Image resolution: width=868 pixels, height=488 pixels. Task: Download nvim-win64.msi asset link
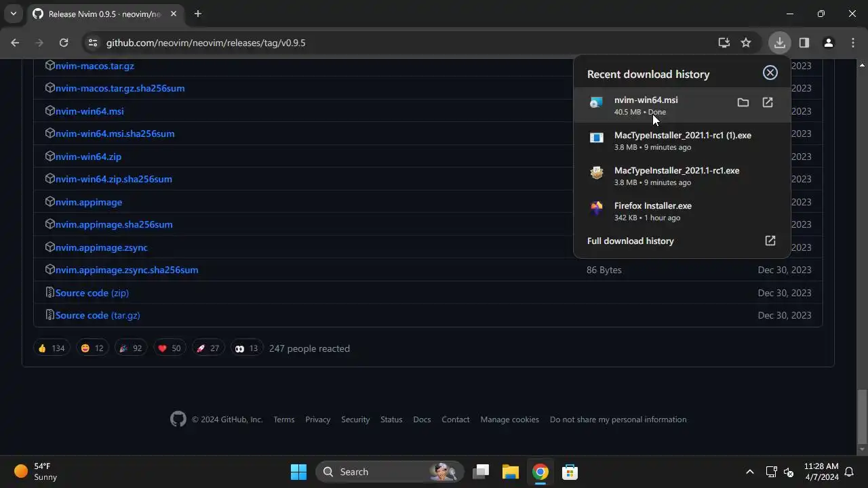pos(90,111)
